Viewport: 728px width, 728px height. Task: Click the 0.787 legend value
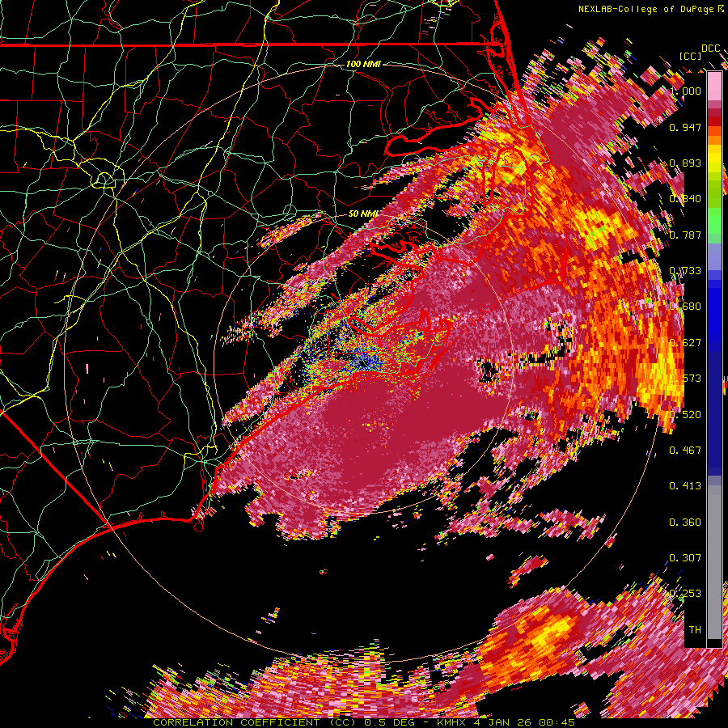click(685, 235)
